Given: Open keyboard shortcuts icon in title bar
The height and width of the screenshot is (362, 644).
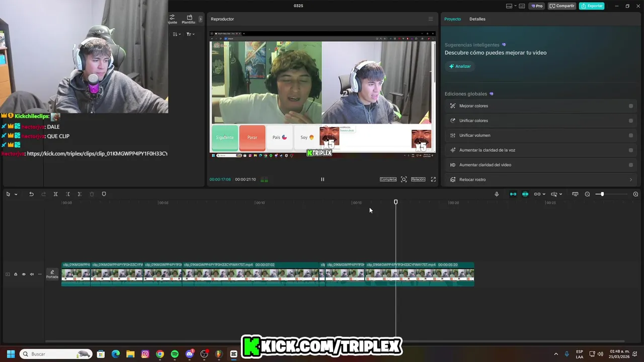Looking at the screenshot, I should 522,6.
